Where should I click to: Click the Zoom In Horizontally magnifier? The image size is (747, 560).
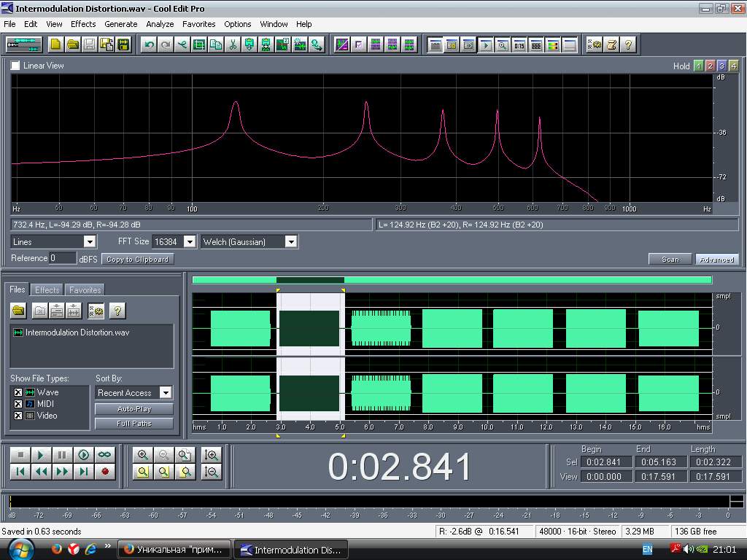pyautogui.click(x=143, y=455)
